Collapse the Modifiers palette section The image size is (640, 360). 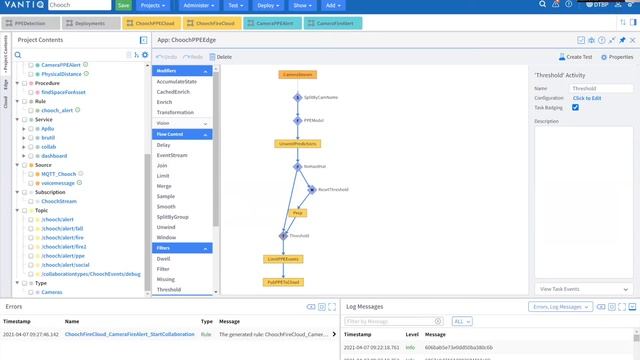pos(205,71)
